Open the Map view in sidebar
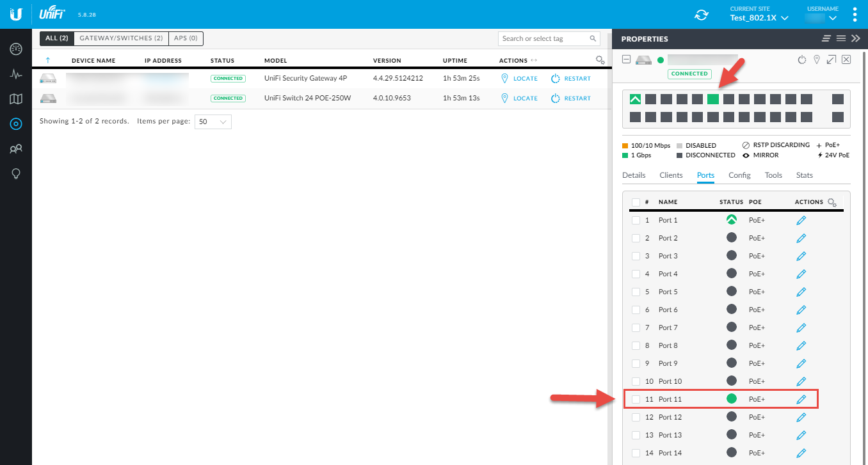 coord(16,99)
